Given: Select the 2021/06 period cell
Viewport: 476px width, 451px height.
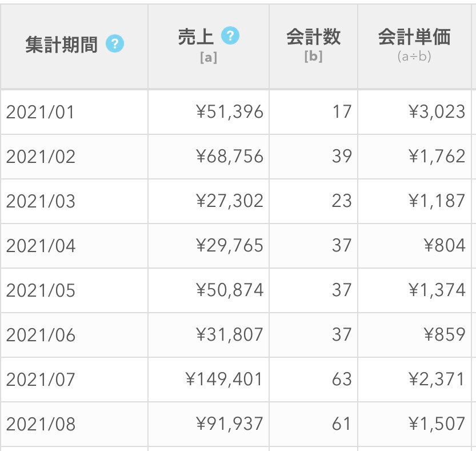Looking at the screenshot, I should click(x=40, y=335).
